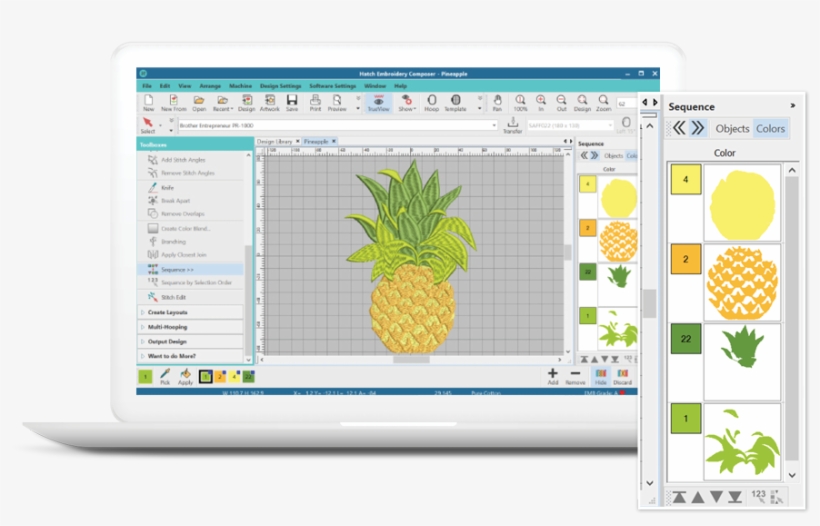Click the Open folder toolbar icon
Screen dimensions: 820x526
point(199,102)
